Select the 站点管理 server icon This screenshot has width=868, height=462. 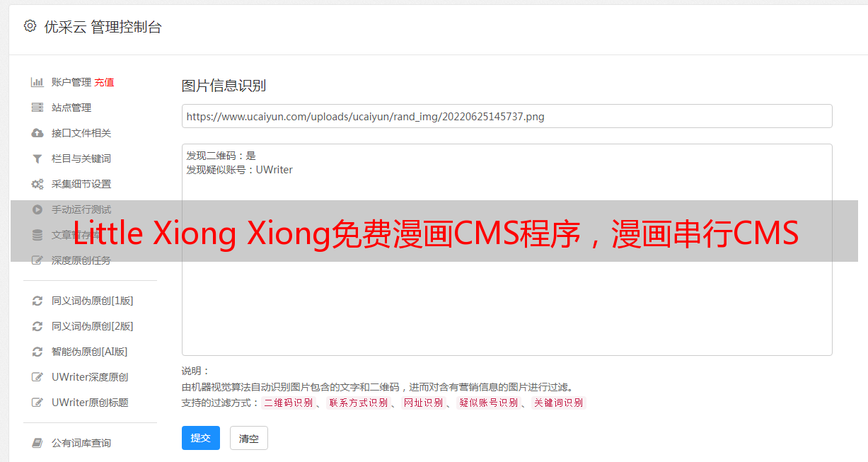[x=37, y=108]
